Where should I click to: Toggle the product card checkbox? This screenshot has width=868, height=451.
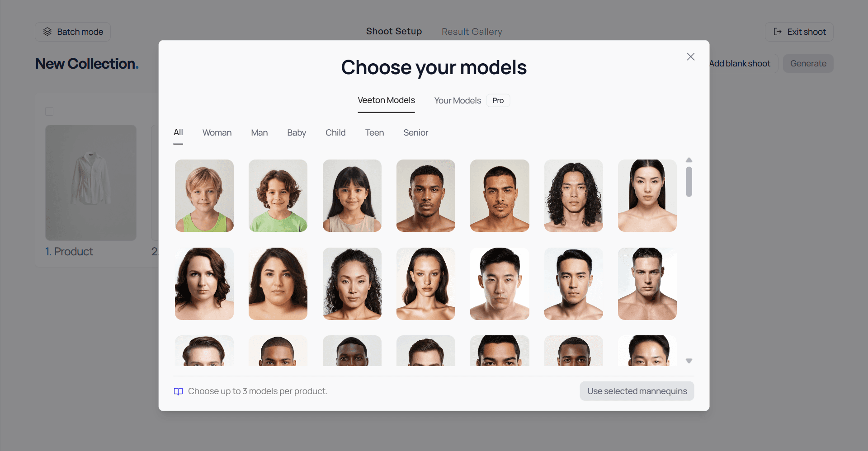pyautogui.click(x=49, y=111)
